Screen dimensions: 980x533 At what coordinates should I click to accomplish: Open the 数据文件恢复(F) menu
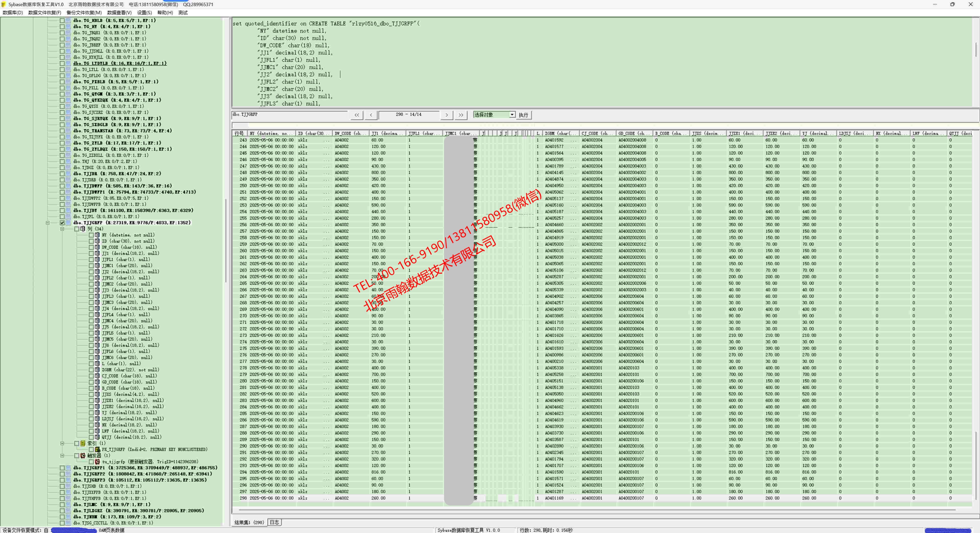pyautogui.click(x=44, y=13)
